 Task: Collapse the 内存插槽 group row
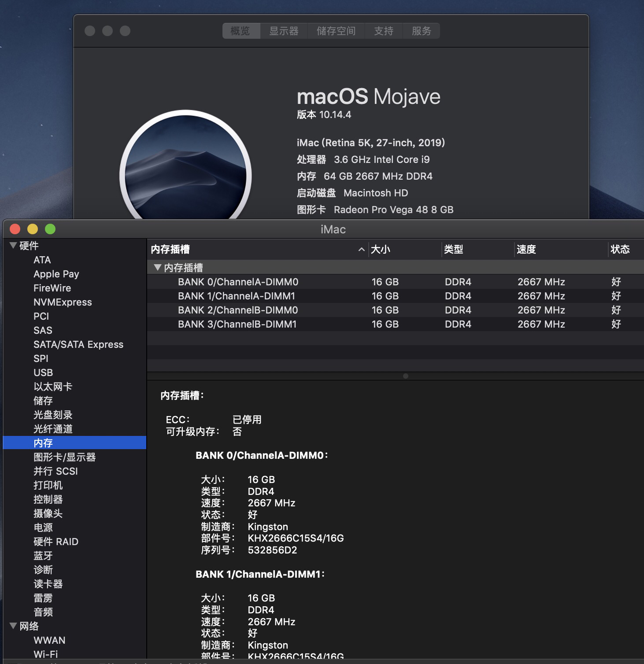coord(157,267)
